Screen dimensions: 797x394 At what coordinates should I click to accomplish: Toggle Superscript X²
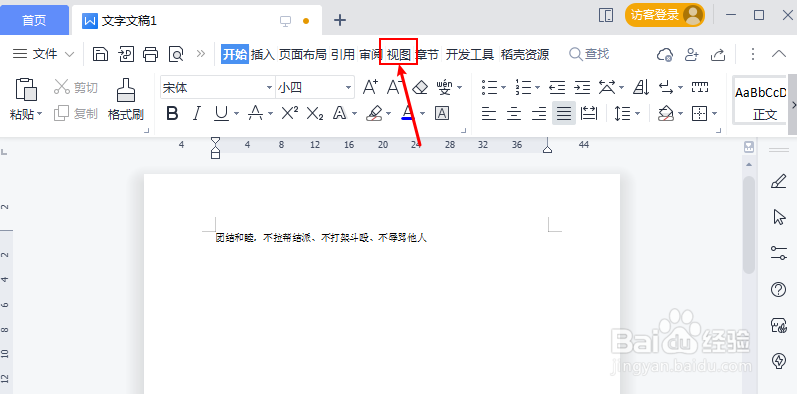(x=290, y=113)
